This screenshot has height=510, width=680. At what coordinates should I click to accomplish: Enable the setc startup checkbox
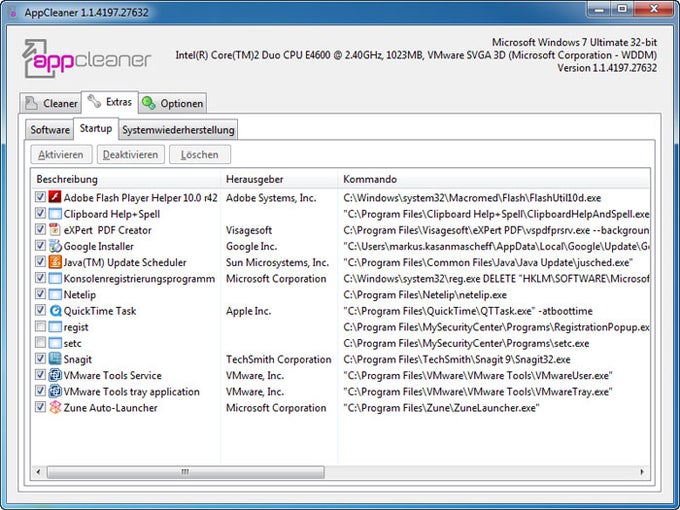pyautogui.click(x=40, y=343)
